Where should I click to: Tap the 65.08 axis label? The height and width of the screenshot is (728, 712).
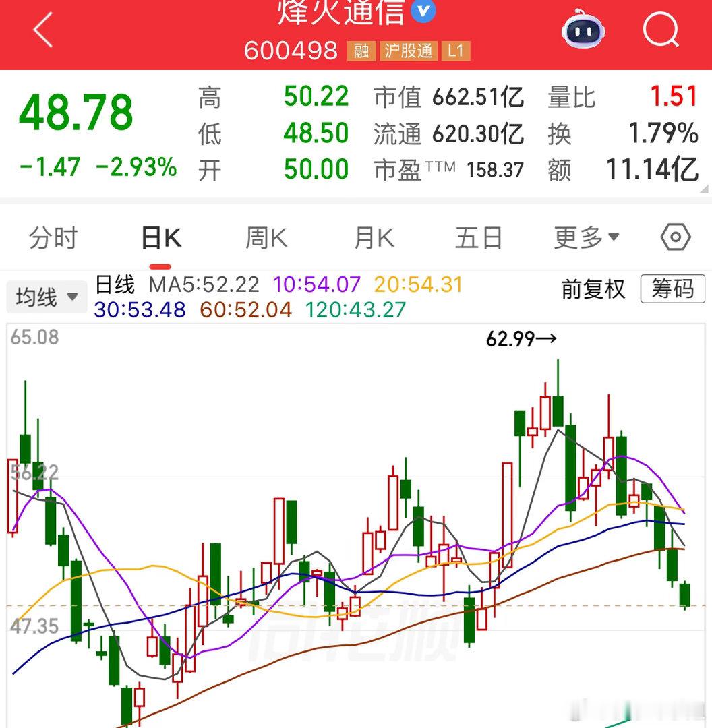[35, 338]
